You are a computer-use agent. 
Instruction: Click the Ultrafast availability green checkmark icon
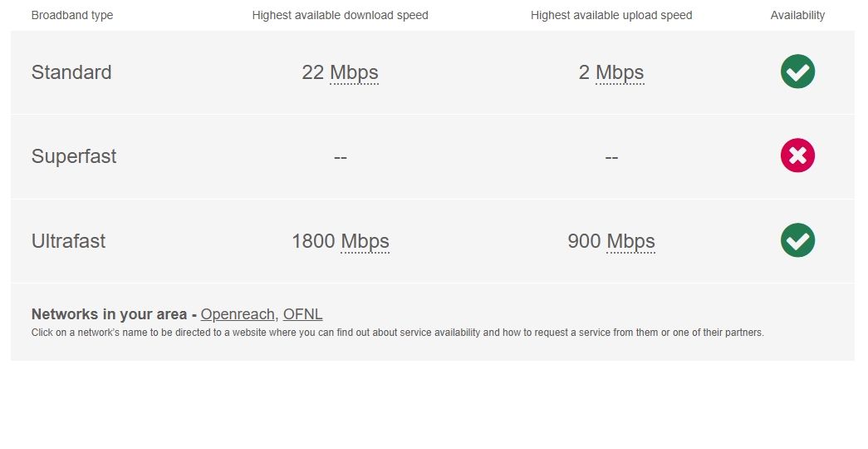(797, 240)
